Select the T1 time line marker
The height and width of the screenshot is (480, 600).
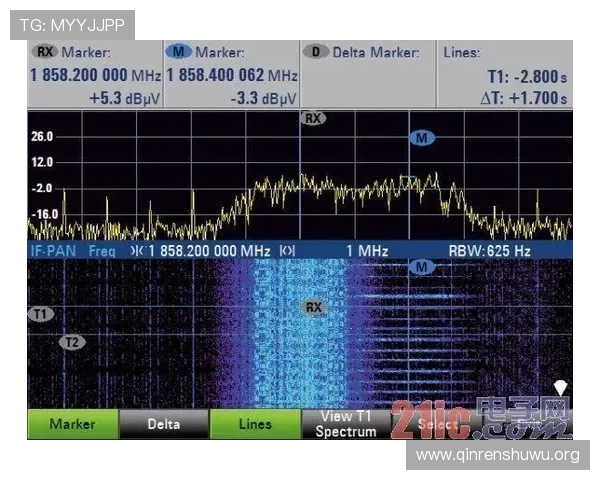[41, 314]
